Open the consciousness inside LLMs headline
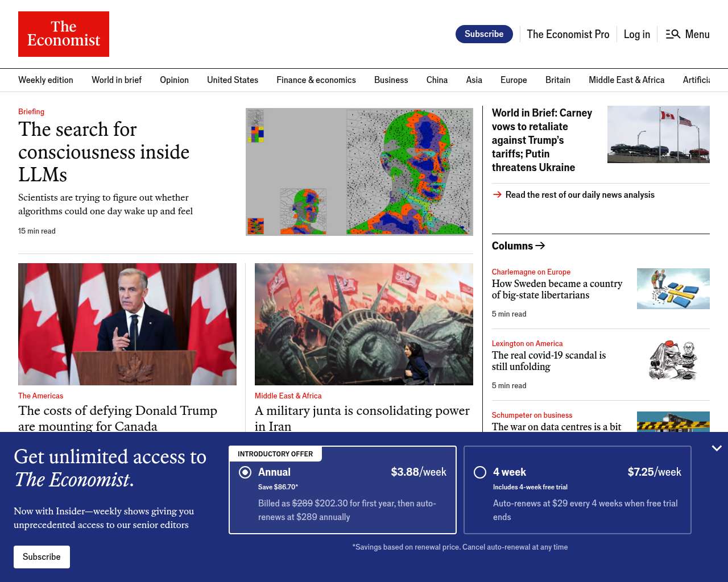The image size is (728, 582). [104, 152]
